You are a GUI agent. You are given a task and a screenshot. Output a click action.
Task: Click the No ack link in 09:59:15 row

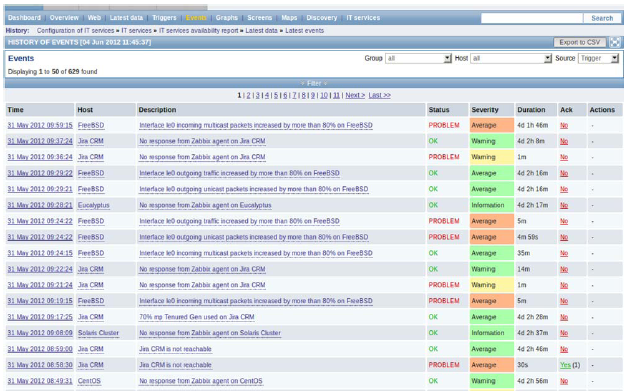click(x=564, y=125)
